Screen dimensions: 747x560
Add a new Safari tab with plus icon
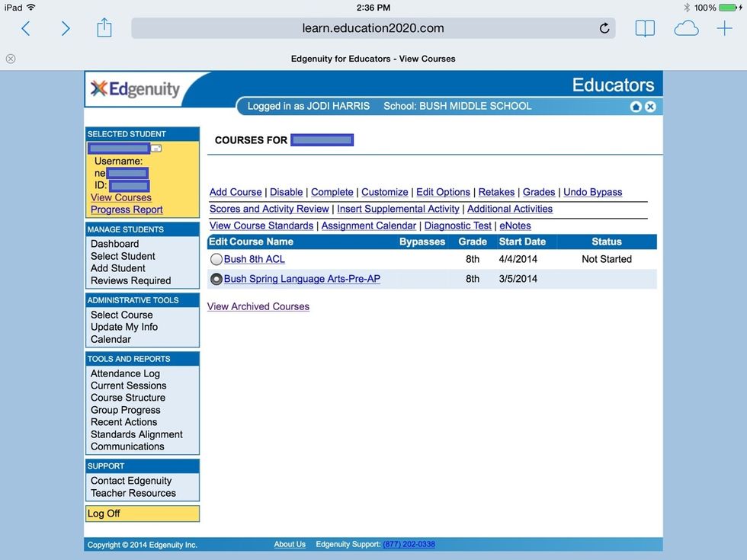[x=724, y=28]
